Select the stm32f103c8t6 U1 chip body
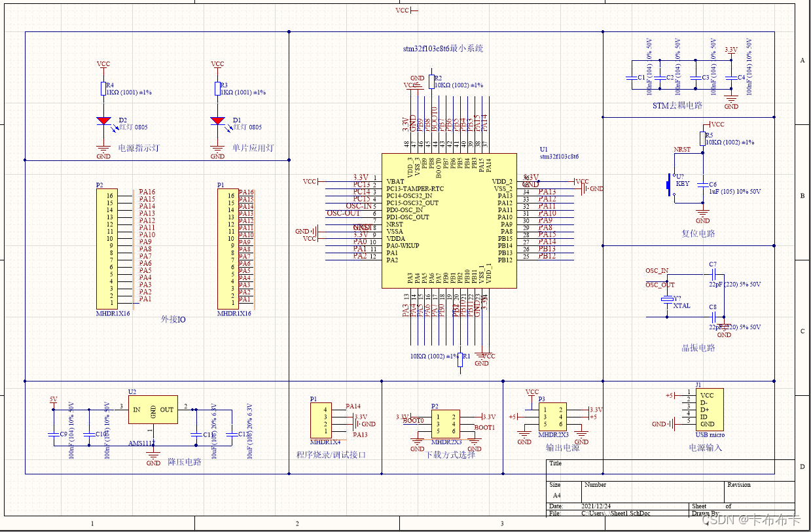The height and width of the screenshot is (532, 811). click(449, 221)
